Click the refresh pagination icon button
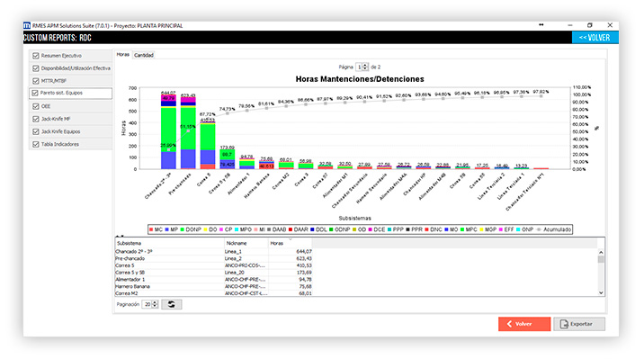 [x=171, y=304]
